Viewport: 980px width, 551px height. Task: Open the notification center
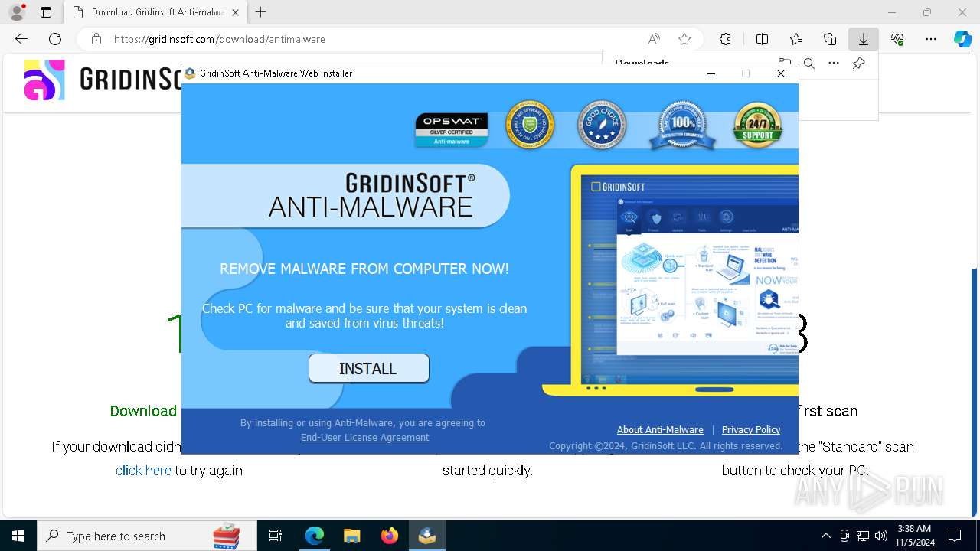point(955,536)
